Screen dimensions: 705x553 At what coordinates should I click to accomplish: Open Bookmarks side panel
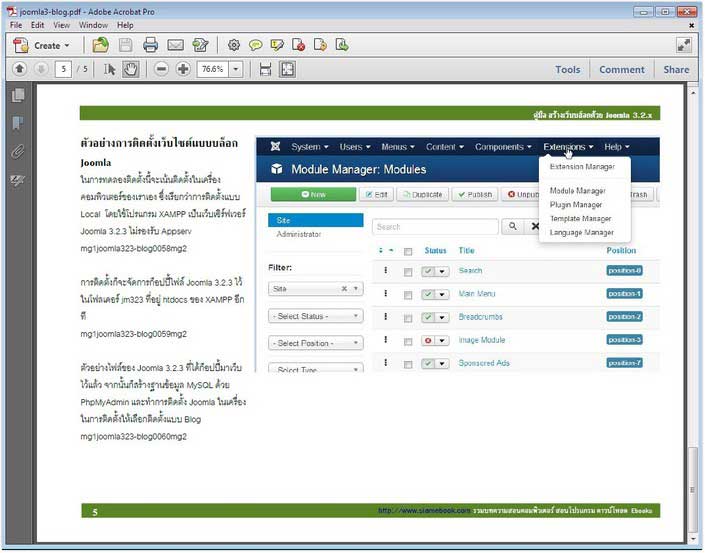pyautogui.click(x=18, y=123)
